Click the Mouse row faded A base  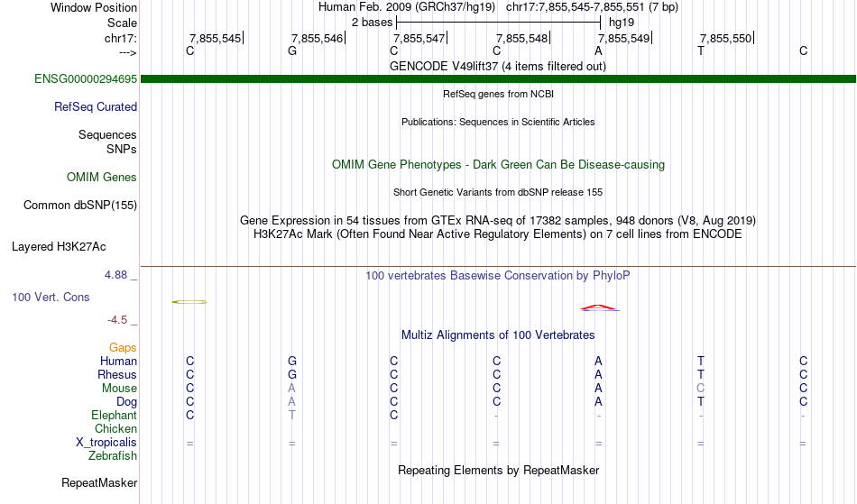pos(292,389)
